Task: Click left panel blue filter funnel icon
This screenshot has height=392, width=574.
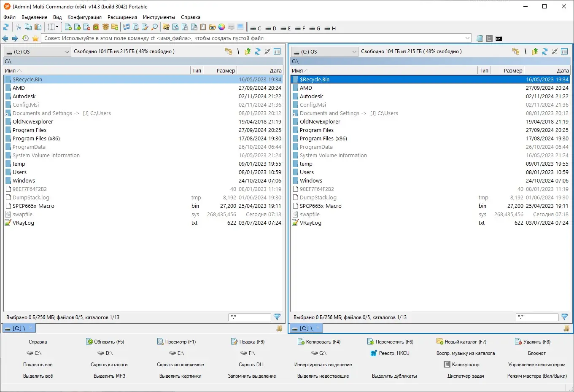Action: (277, 317)
